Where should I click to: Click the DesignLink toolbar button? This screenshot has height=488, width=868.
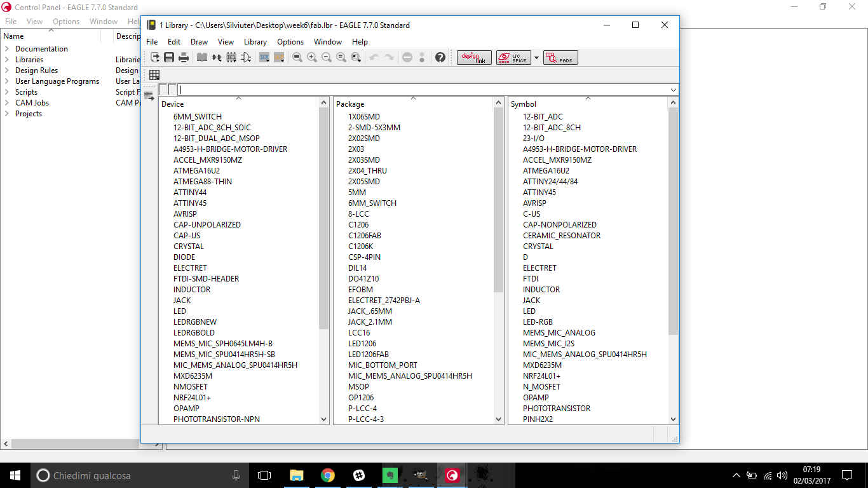474,58
